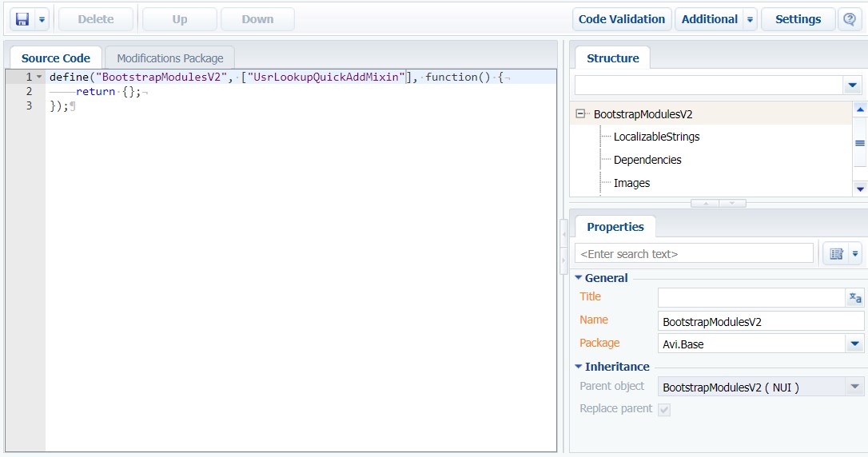Click the Title input field
Screen dimensions: 868x457
tap(751, 298)
